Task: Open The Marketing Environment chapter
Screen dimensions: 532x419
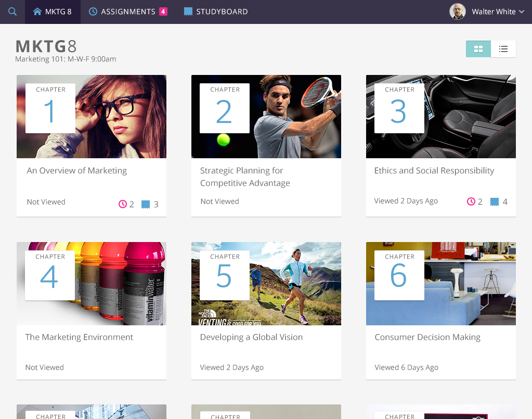Action: (79, 337)
